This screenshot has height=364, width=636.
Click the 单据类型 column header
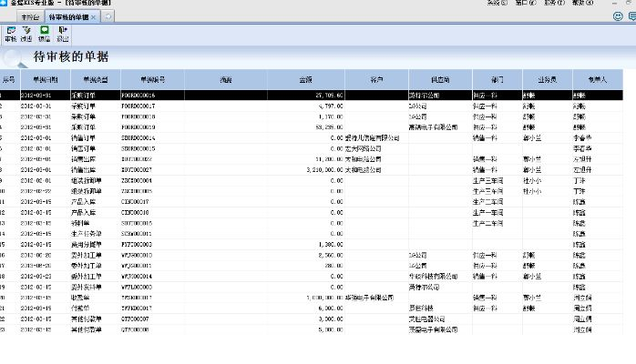96,80
